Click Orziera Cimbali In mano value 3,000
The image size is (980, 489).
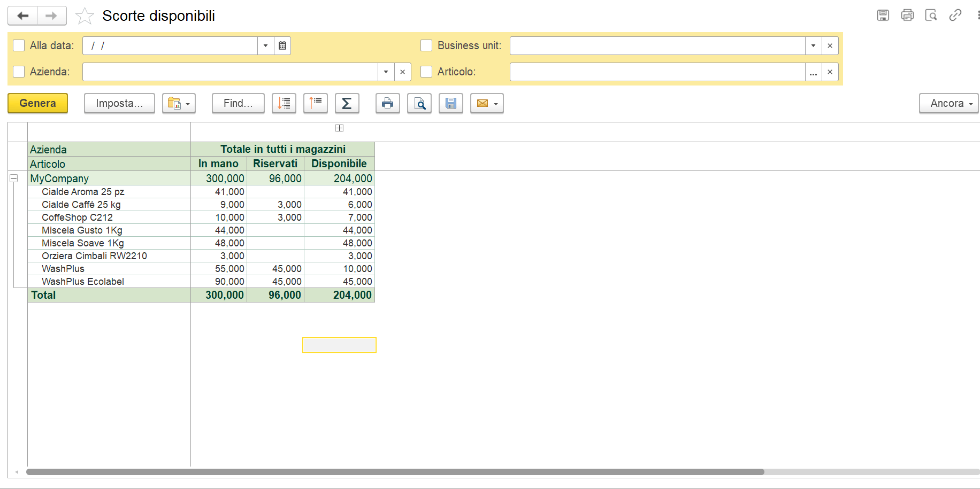pos(232,256)
